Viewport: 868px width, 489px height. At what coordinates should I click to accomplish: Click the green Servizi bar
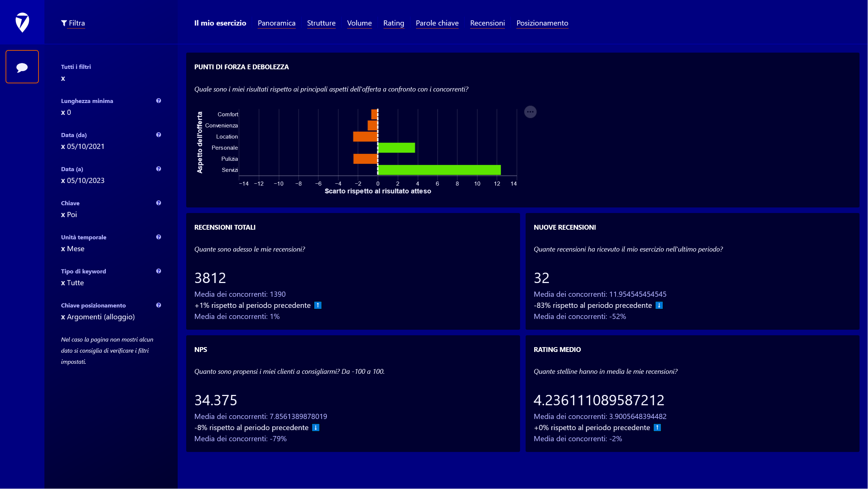point(439,170)
